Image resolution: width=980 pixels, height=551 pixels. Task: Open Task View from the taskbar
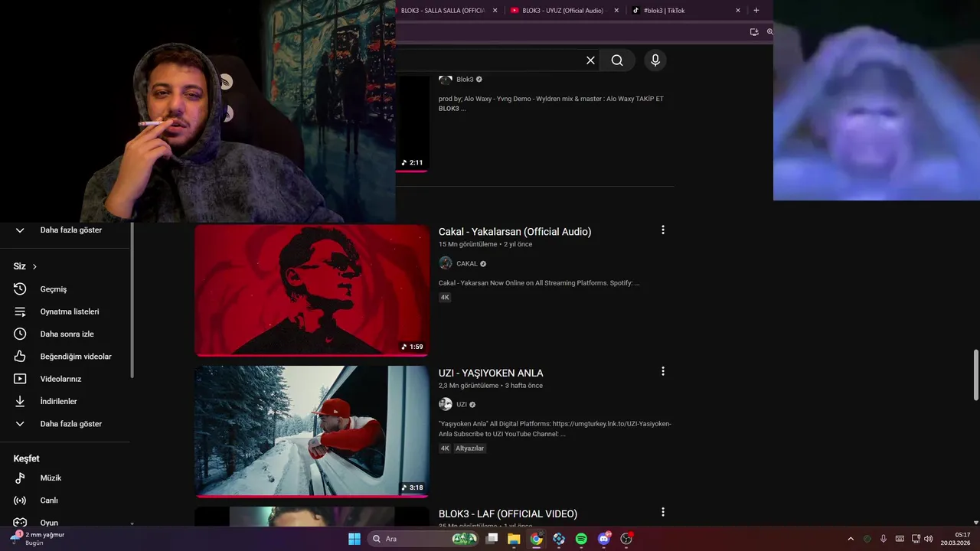[492, 539]
